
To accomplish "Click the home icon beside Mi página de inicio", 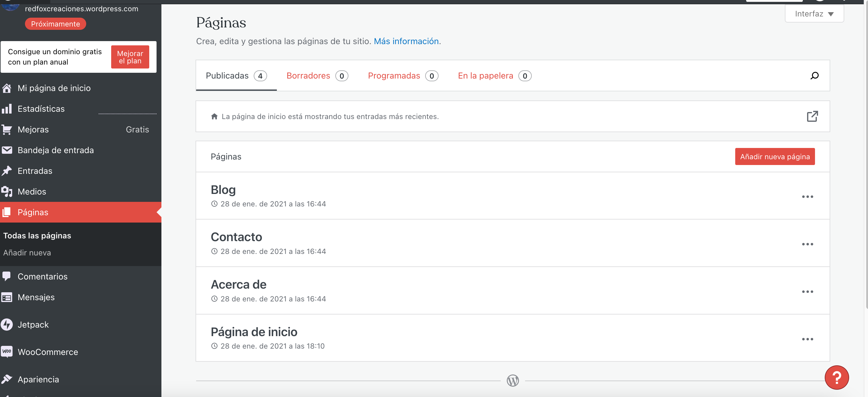I will [x=7, y=88].
